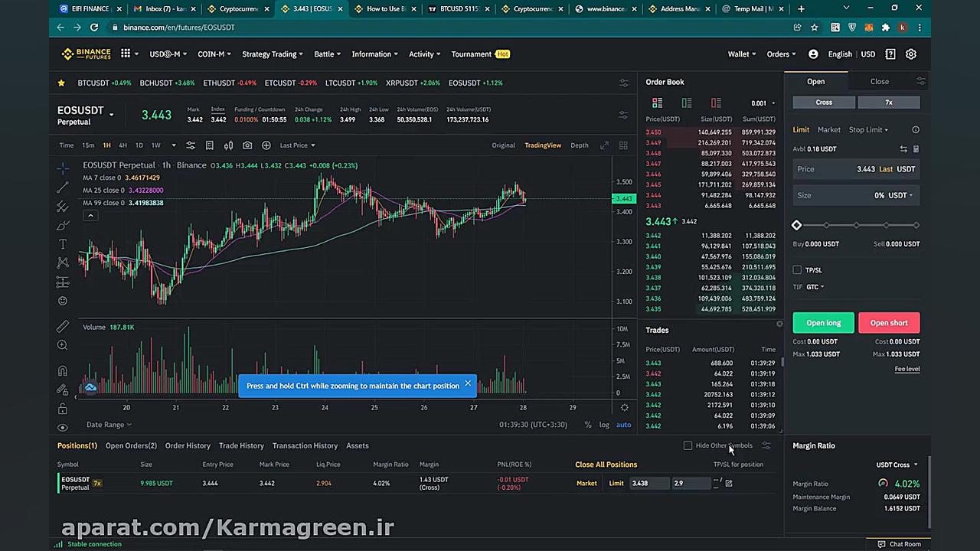The image size is (980, 551).
Task: Open the Wallet dropdown
Action: click(x=742, y=54)
